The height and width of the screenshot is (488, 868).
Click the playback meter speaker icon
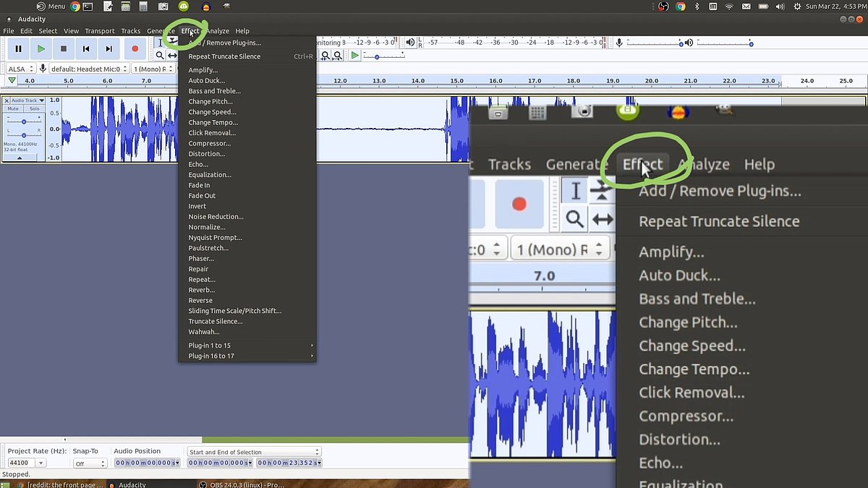tap(410, 43)
